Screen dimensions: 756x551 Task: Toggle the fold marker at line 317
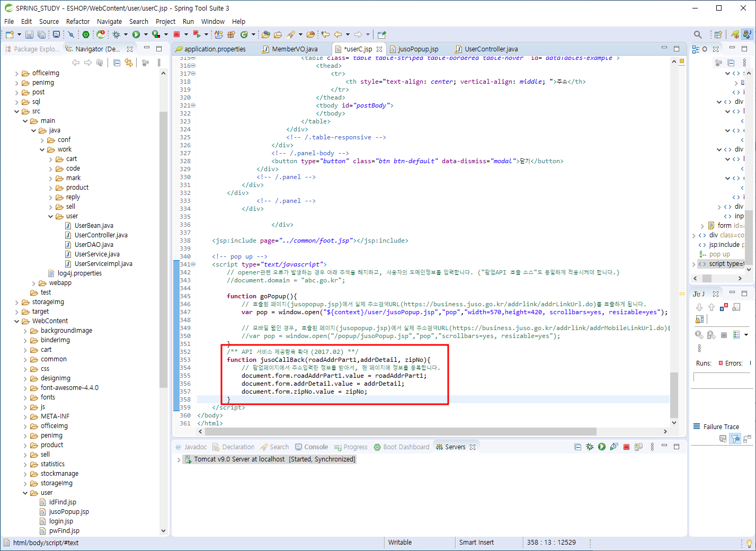coord(193,74)
